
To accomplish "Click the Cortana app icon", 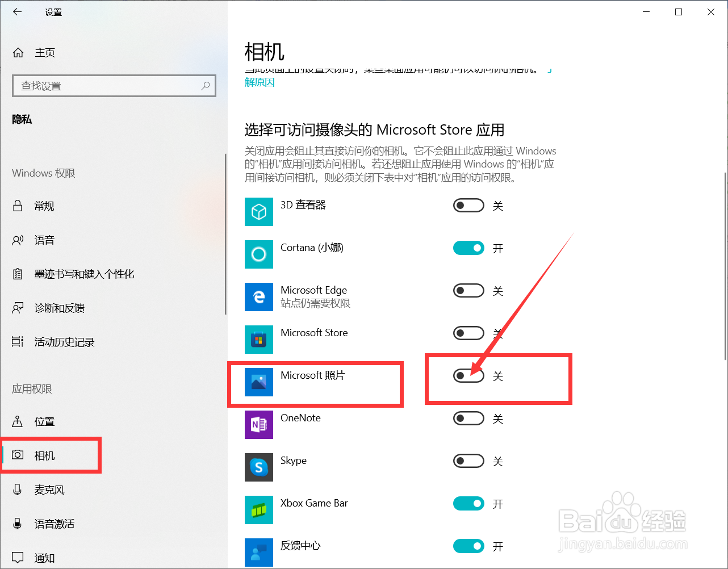I will pyautogui.click(x=259, y=254).
